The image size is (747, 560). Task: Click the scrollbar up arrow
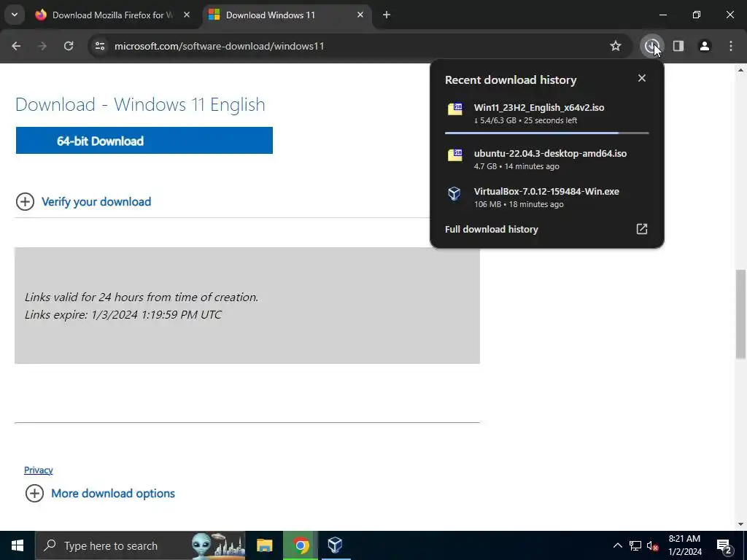pyautogui.click(x=740, y=70)
